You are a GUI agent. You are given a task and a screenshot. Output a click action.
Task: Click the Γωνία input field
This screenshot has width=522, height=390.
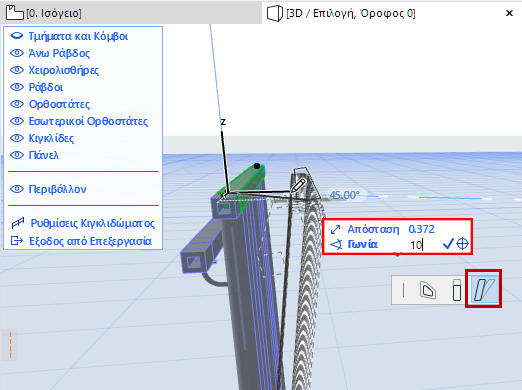click(423, 245)
